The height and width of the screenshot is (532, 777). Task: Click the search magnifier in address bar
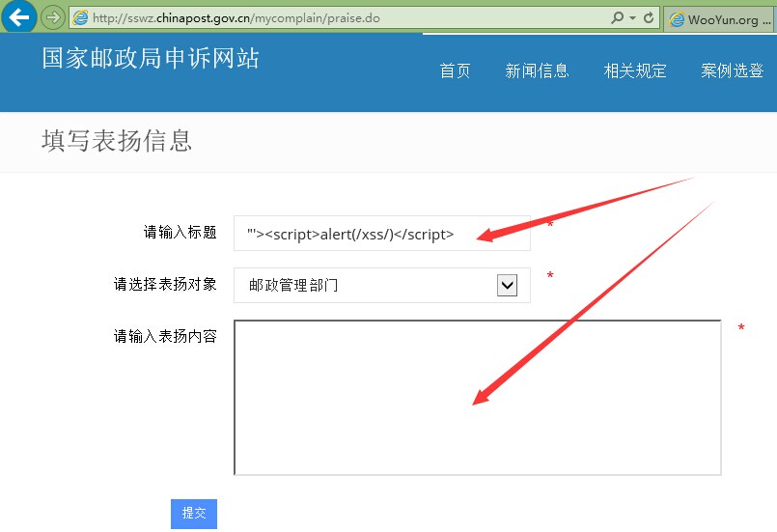617,17
